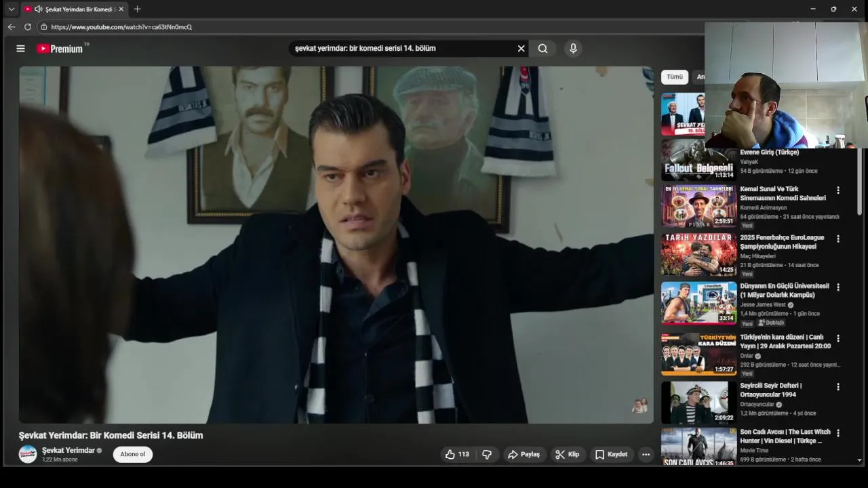The width and height of the screenshot is (868, 488).
Task: Start voice search with microphone icon
Action: (573, 48)
